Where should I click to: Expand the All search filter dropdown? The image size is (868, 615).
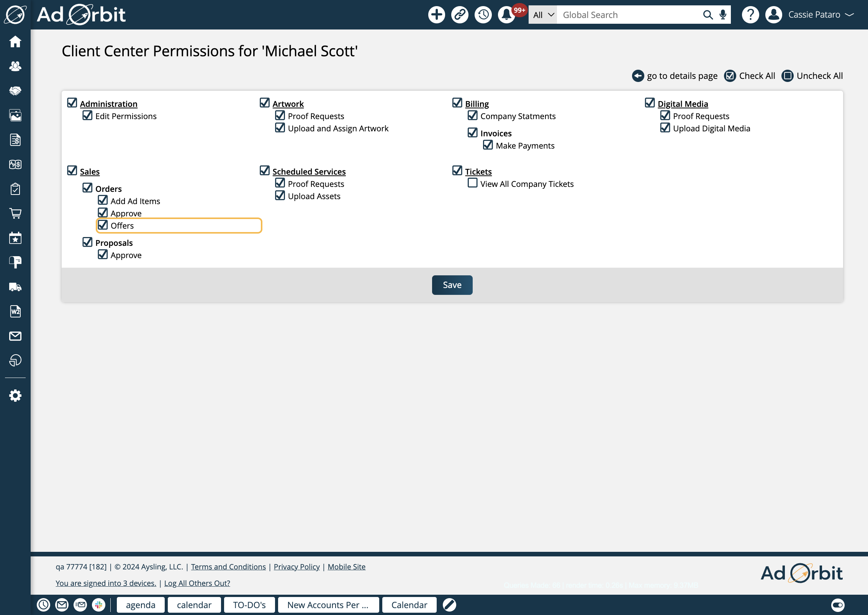(543, 15)
